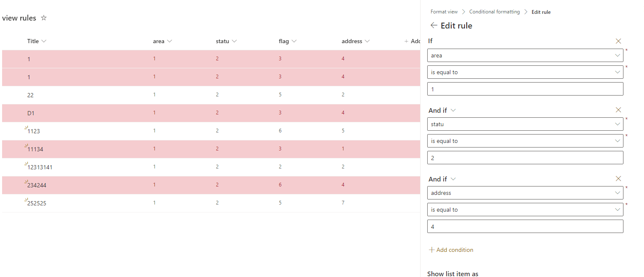Select the row titled 12313141
This screenshot has height=277, width=644.
coord(211,167)
